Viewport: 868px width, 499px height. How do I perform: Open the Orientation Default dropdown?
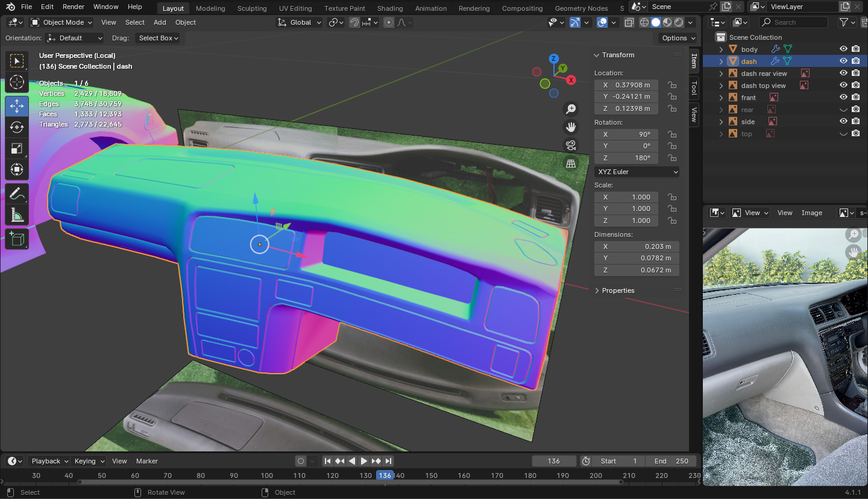click(x=74, y=38)
